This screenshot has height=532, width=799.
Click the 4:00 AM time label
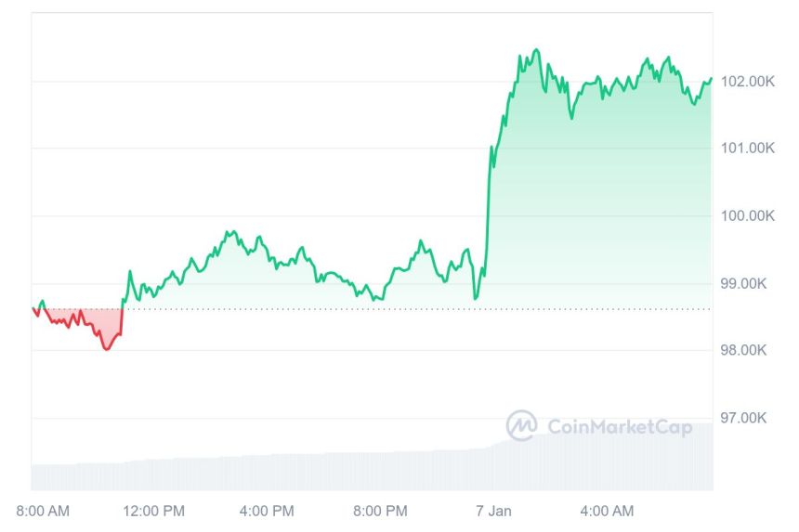(x=606, y=511)
